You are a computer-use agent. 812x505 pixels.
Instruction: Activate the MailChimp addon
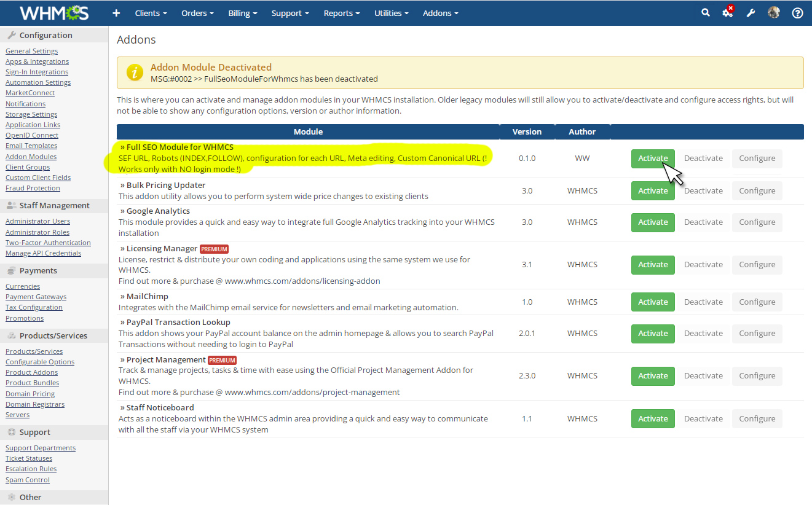[x=653, y=302]
